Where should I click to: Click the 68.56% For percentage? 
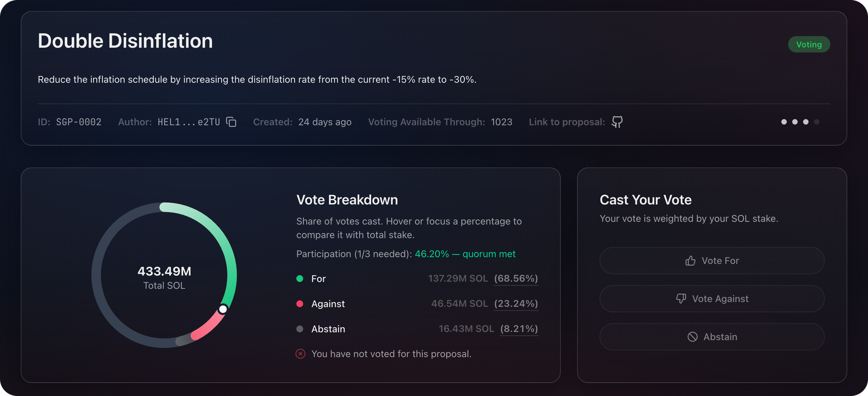pyautogui.click(x=516, y=279)
